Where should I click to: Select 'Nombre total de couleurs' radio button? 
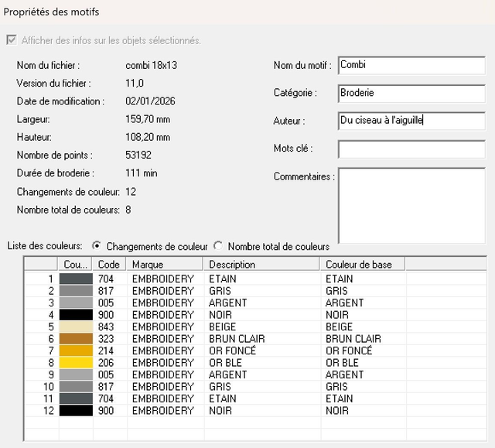218,246
